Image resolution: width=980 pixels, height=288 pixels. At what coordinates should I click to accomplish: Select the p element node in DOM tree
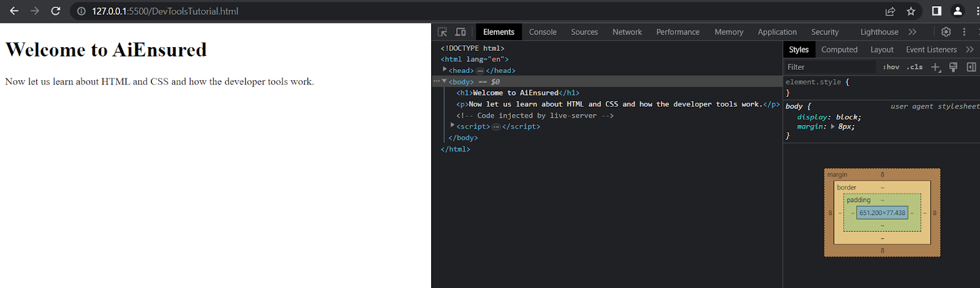(x=618, y=104)
